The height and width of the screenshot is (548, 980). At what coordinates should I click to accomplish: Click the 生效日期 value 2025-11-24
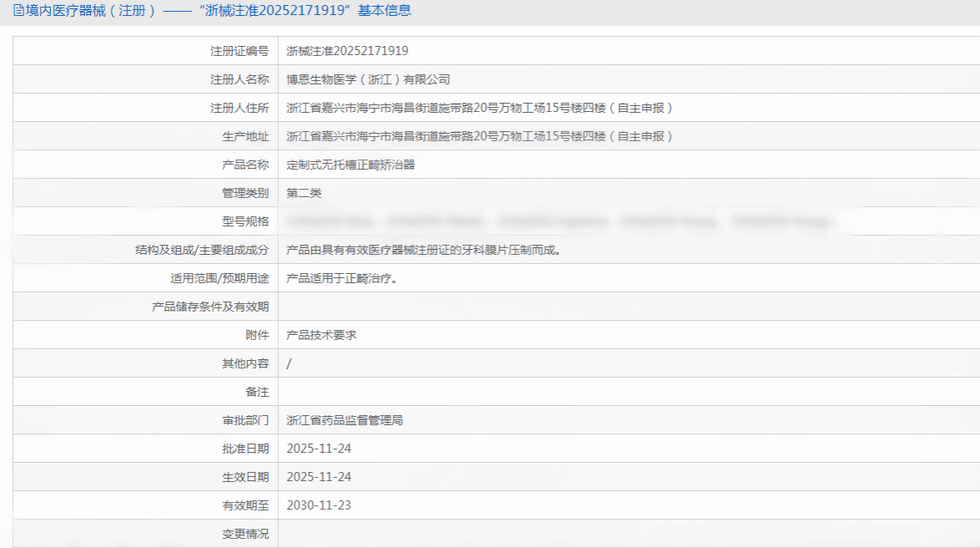pyautogui.click(x=319, y=477)
